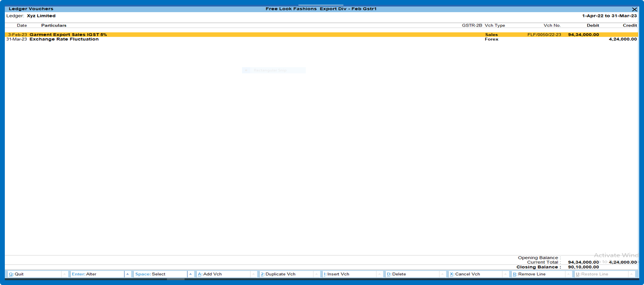Click the Date column header

22,26
